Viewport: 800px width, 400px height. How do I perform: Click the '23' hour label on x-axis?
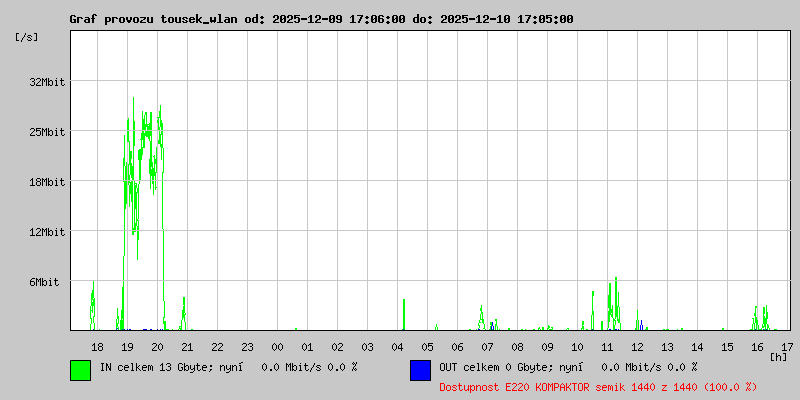[247, 347]
